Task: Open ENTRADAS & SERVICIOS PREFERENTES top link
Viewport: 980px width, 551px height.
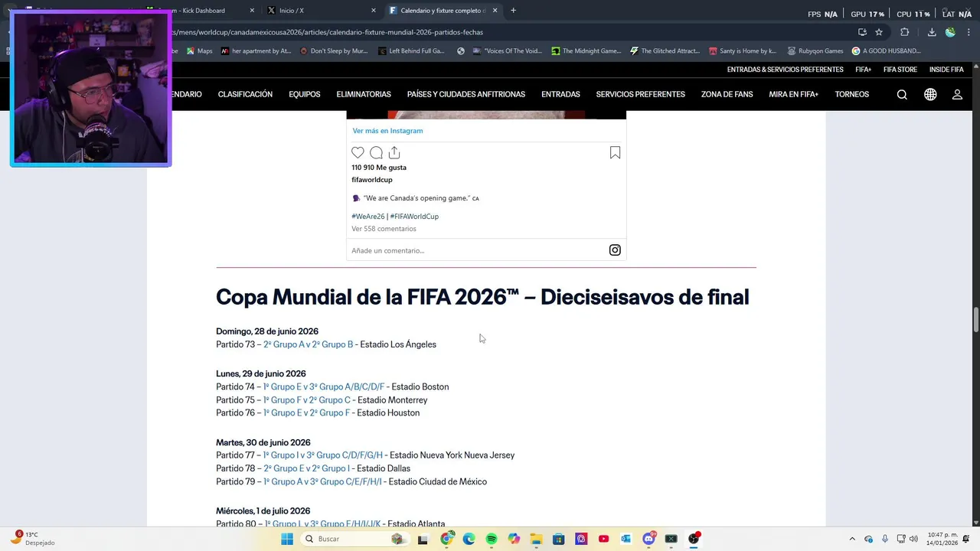Action: tap(786, 70)
